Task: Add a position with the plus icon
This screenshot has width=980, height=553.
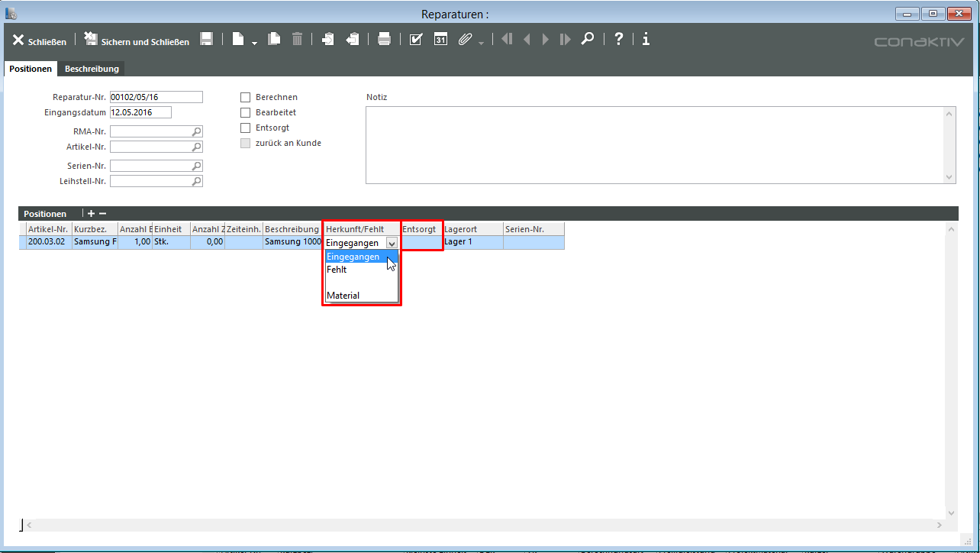Action: [91, 214]
